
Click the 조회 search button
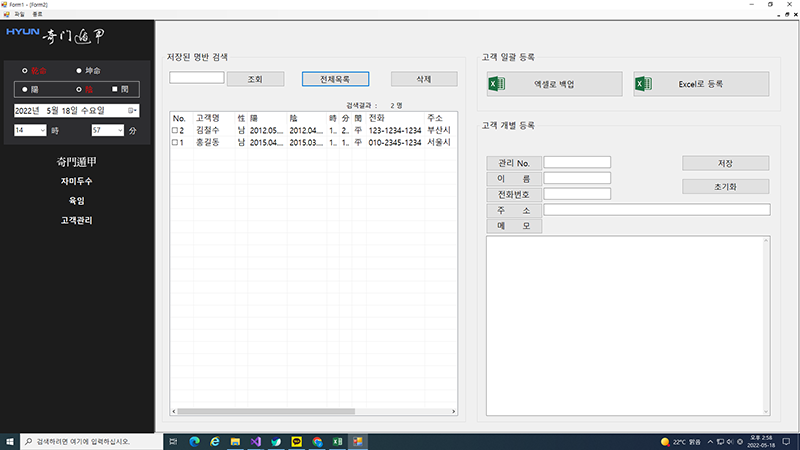pos(255,79)
